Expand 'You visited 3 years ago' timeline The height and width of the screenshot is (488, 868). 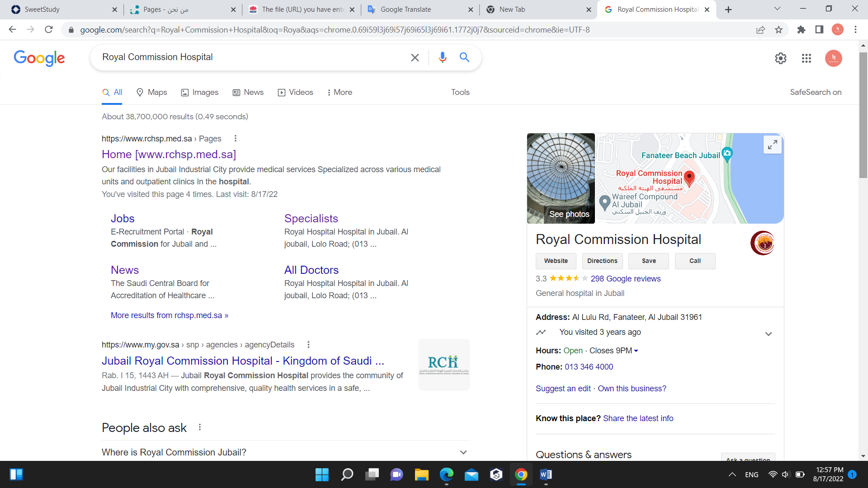click(768, 334)
